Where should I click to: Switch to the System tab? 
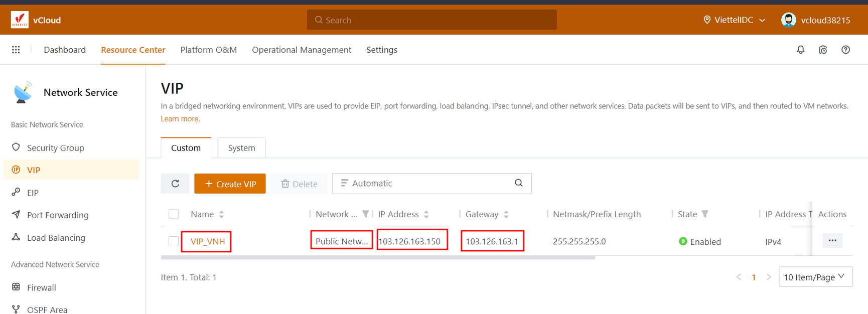241,148
